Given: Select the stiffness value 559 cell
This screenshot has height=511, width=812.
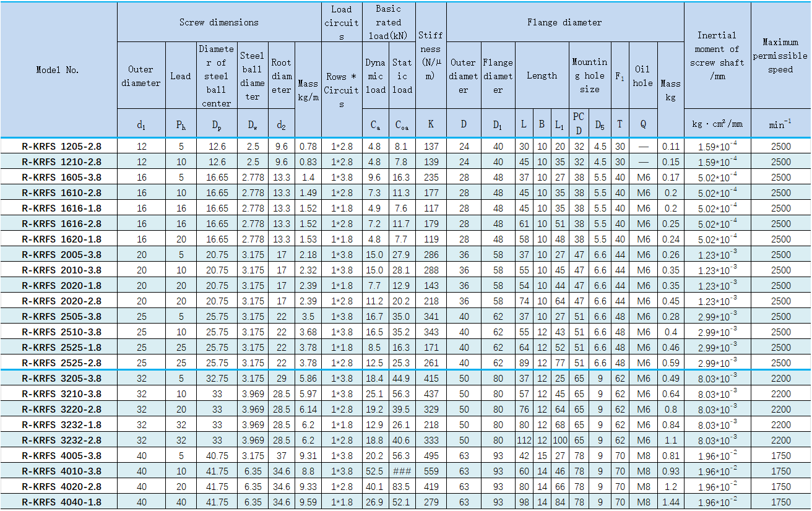Looking at the screenshot, I should tap(431, 471).
